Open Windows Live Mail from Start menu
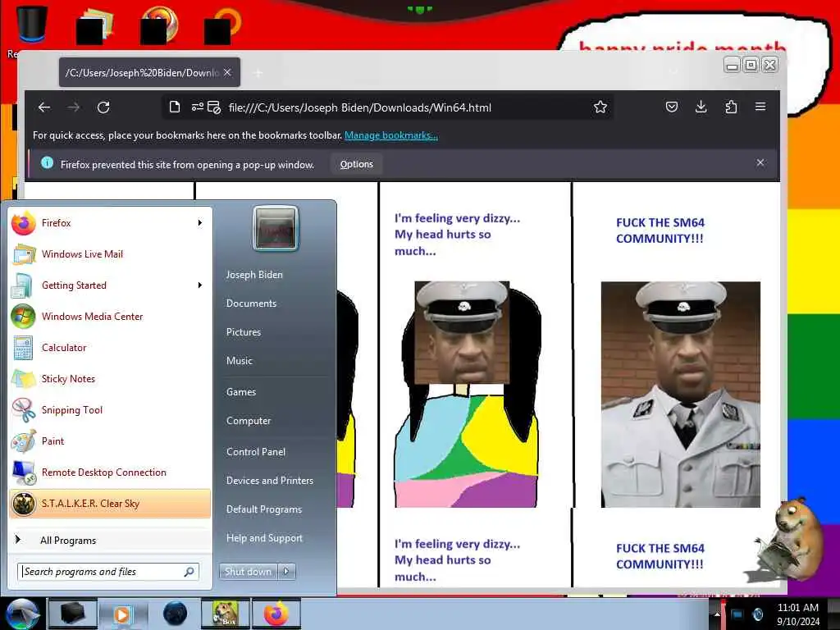Image resolution: width=840 pixels, height=630 pixels. pos(110,254)
